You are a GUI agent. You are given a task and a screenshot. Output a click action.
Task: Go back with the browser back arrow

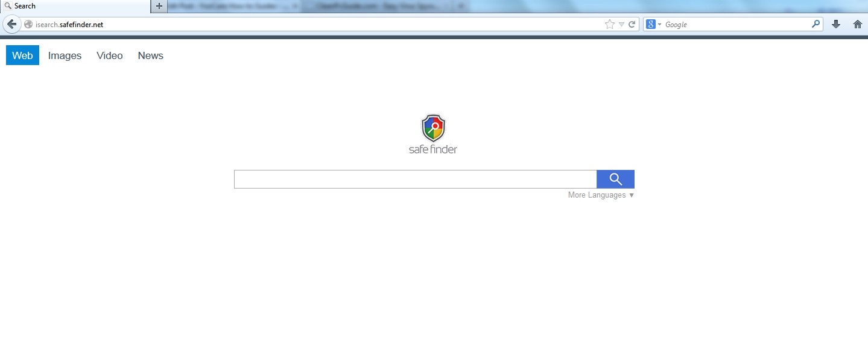[x=11, y=24]
